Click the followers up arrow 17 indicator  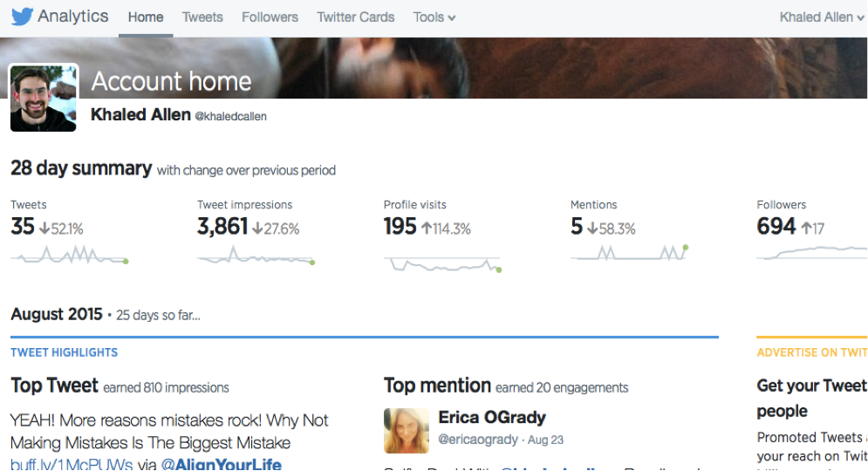[x=813, y=229]
